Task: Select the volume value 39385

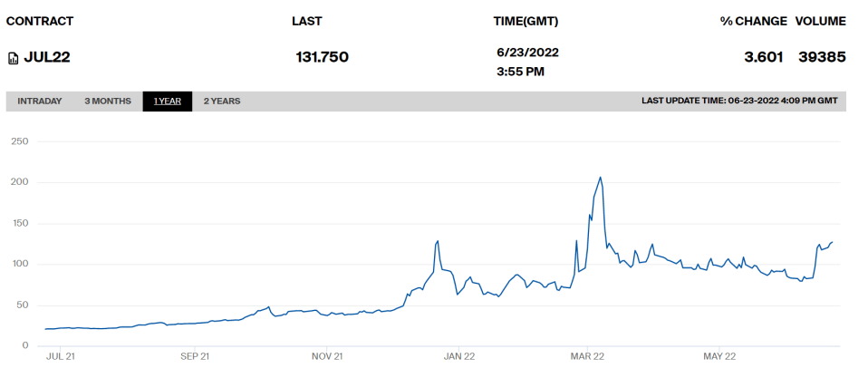Action: pyautogui.click(x=822, y=57)
